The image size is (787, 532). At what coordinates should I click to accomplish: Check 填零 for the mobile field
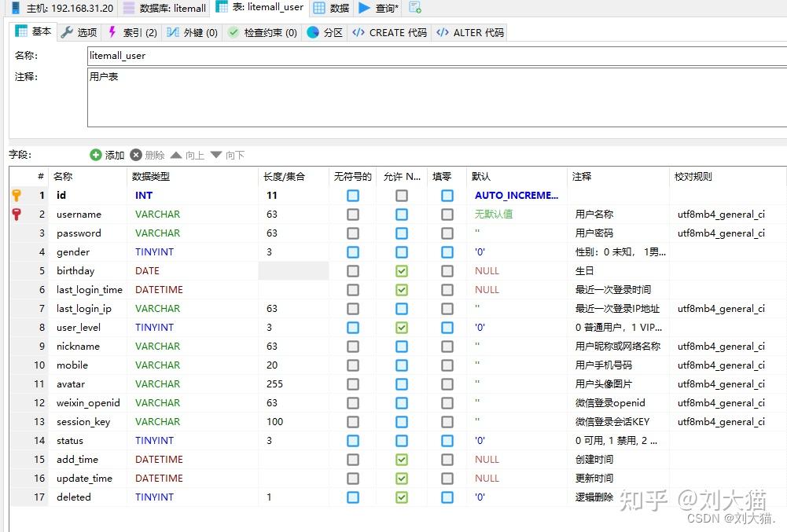447,365
